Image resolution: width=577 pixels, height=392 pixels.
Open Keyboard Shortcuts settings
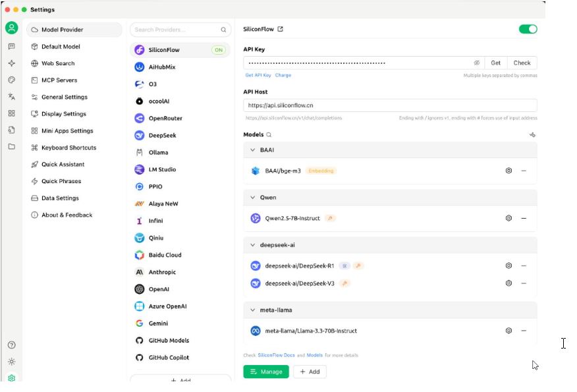(74, 148)
